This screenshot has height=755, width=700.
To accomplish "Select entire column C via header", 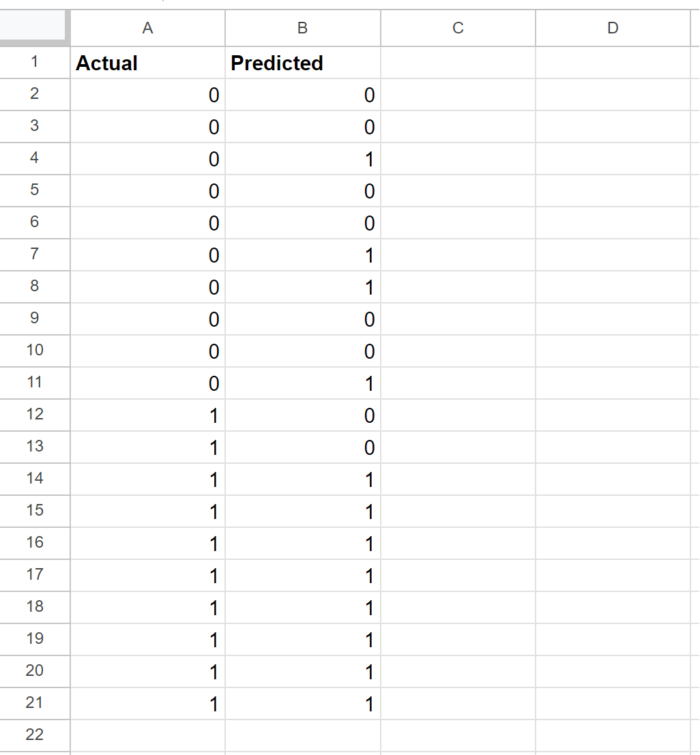I will tap(458, 28).
